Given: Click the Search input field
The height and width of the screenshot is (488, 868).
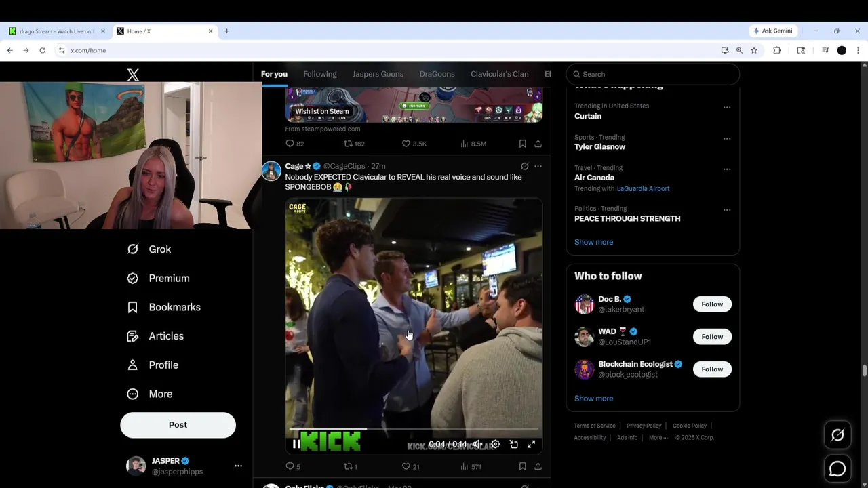Looking at the screenshot, I should 653,74.
